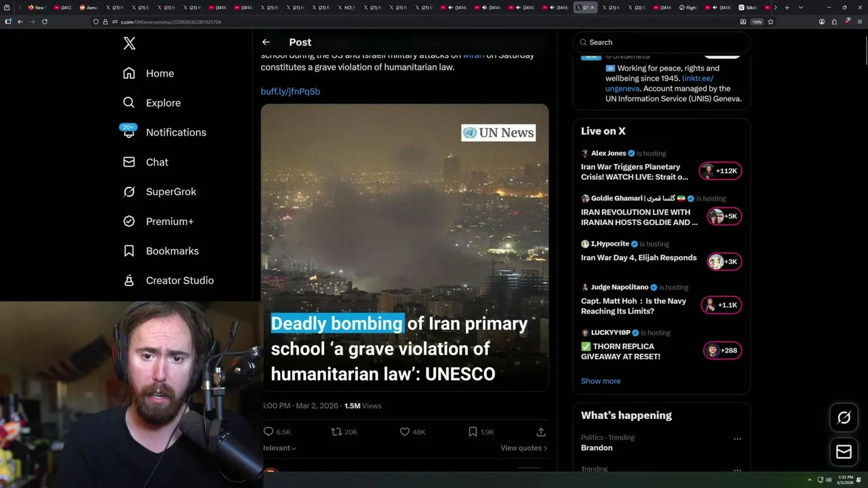Open More options for Brandon trend
868x488 pixels.
pyautogui.click(x=737, y=439)
